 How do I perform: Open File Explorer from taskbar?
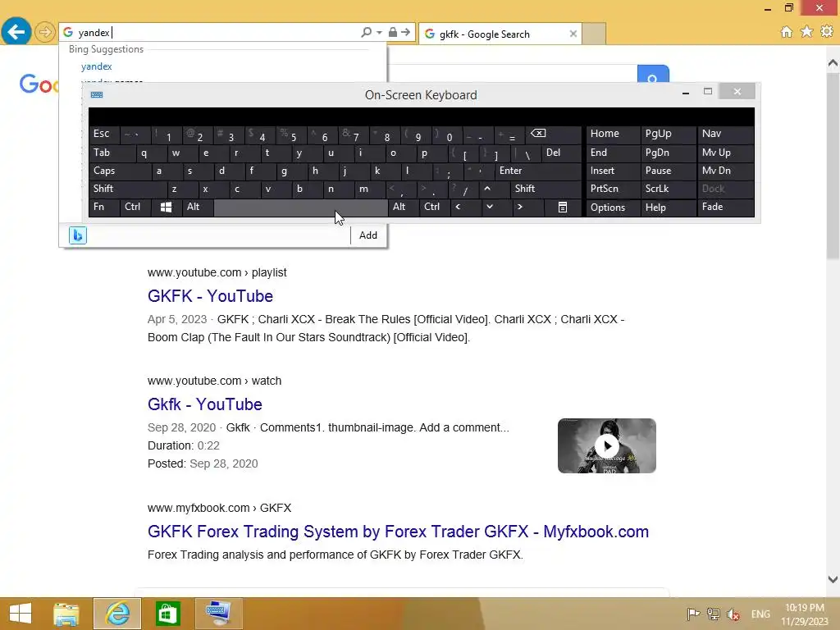point(66,614)
